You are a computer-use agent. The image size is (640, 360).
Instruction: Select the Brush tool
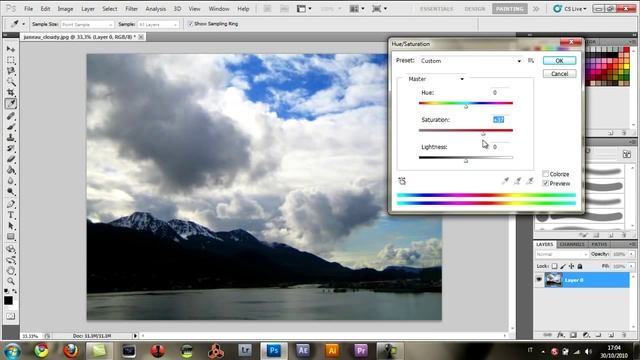11,127
